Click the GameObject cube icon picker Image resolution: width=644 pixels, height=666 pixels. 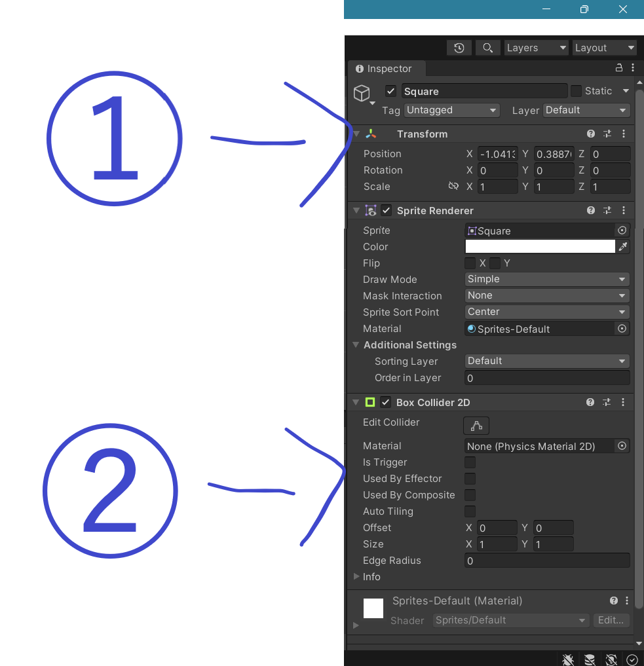pos(362,93)
